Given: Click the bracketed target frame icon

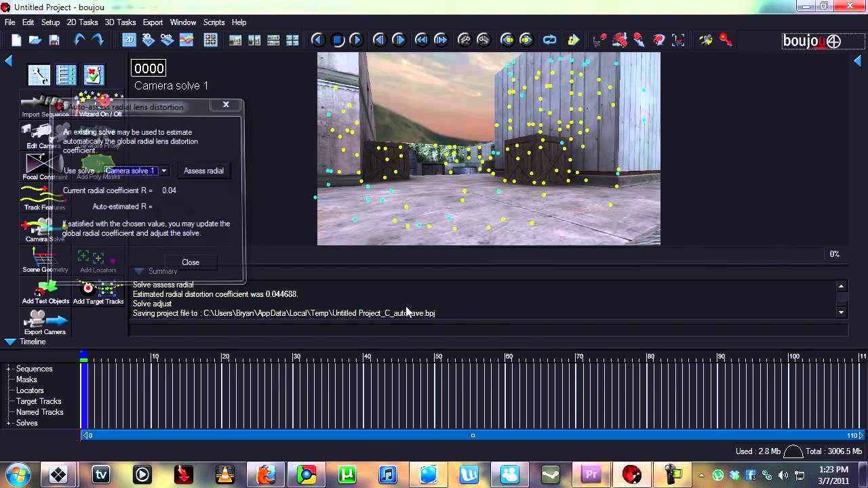Looking at the screenshot, I should (x=678, y=41).
